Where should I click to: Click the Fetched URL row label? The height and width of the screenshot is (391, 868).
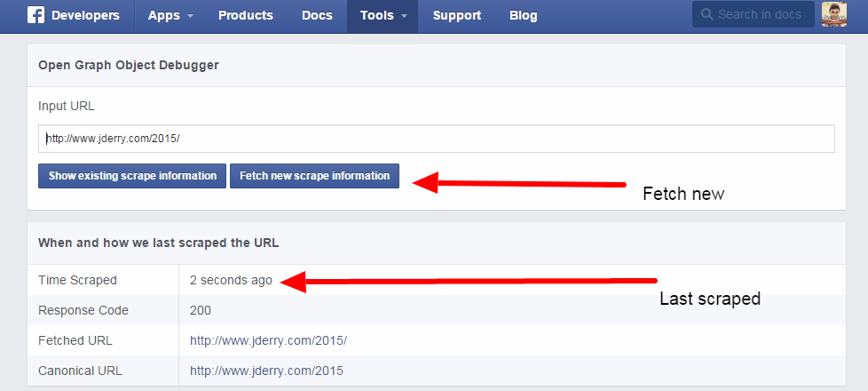(x=75, y=340)
